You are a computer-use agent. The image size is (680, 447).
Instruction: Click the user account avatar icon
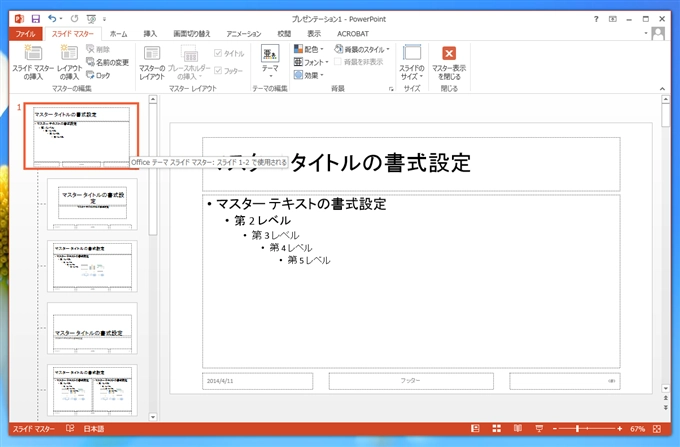point(658,33)
